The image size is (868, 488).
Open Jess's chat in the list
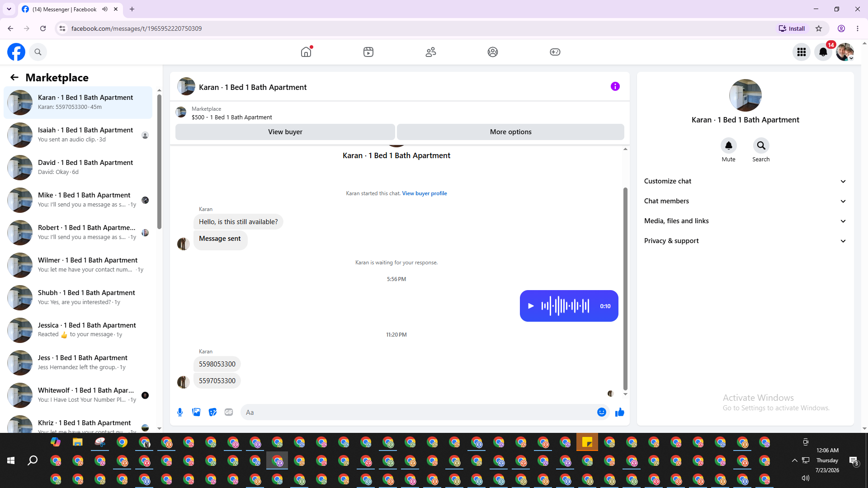point(78,363)
